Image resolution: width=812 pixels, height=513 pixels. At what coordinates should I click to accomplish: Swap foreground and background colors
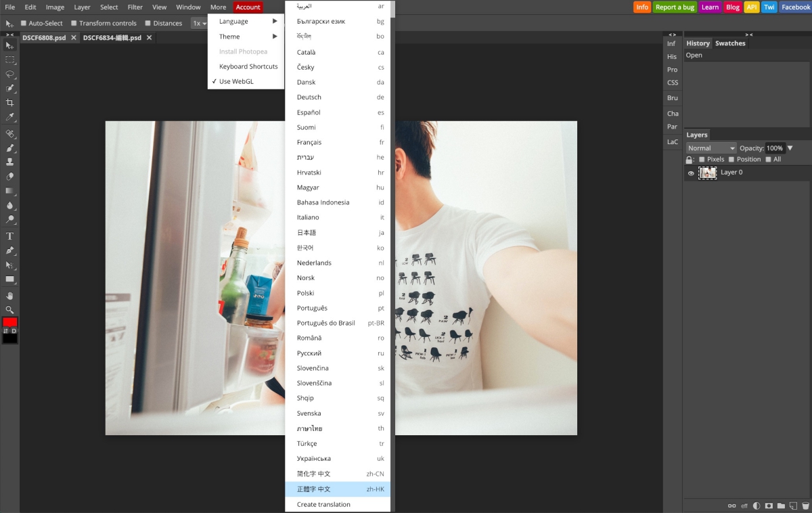5,331
